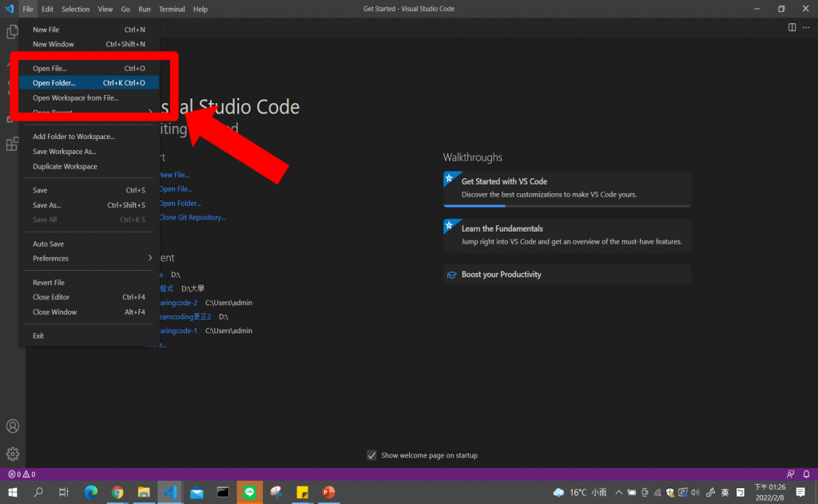This screenshot has width=818, height=504.
Task: Open Boost your Productivity walkthrough
Action: click(x=566, y=275)
